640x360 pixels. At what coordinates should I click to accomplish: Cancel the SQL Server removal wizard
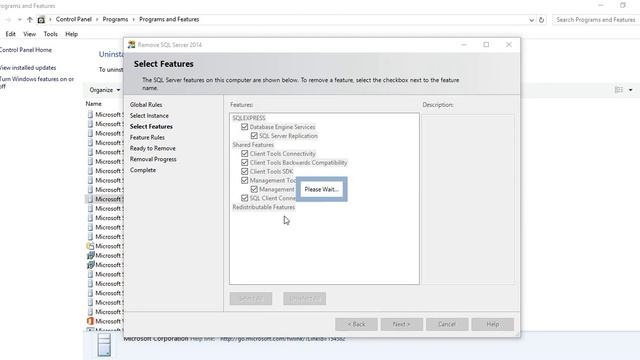tap(447, 324)
